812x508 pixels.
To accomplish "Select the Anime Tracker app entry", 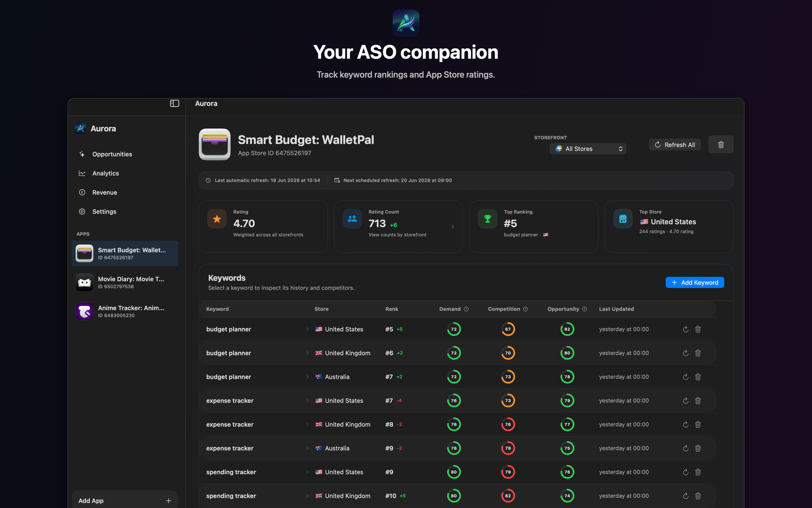I will 125,311.
